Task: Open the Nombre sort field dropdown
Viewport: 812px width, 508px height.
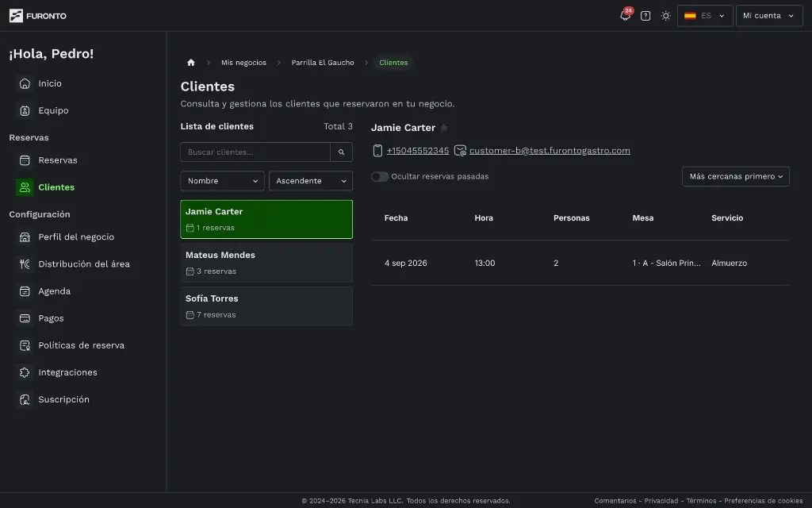Action: pos(222,181)
